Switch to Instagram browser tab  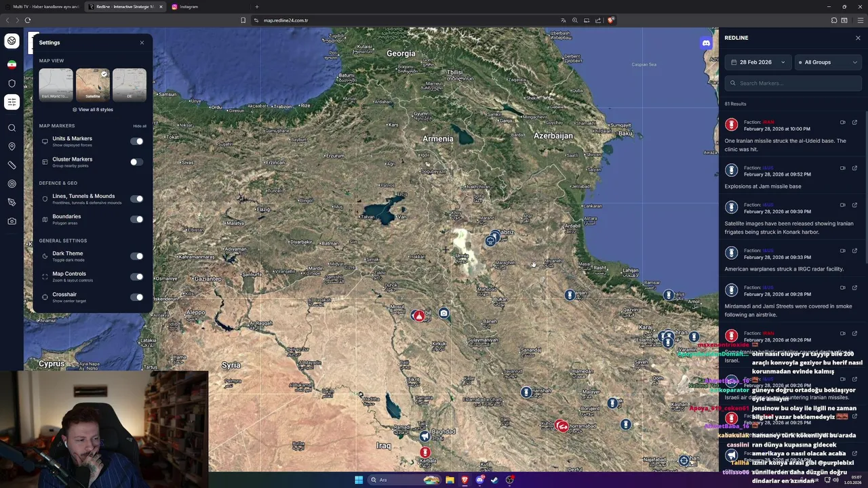[207, 7]
